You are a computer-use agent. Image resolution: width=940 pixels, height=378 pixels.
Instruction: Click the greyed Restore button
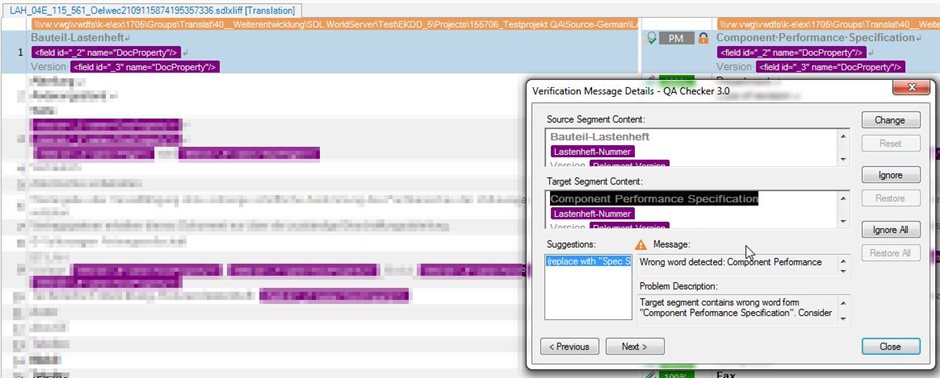coord(890,198)
